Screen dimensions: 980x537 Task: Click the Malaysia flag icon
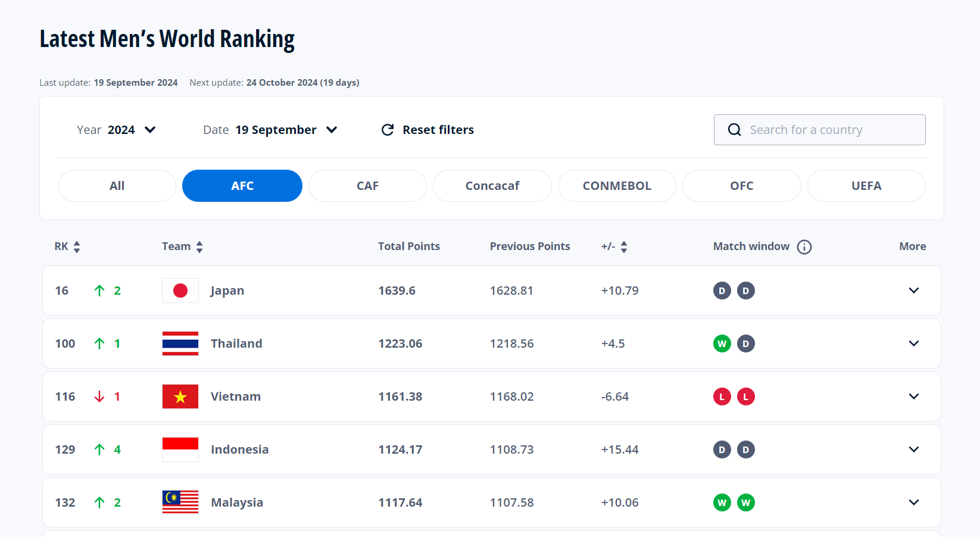tap(180, 502)
